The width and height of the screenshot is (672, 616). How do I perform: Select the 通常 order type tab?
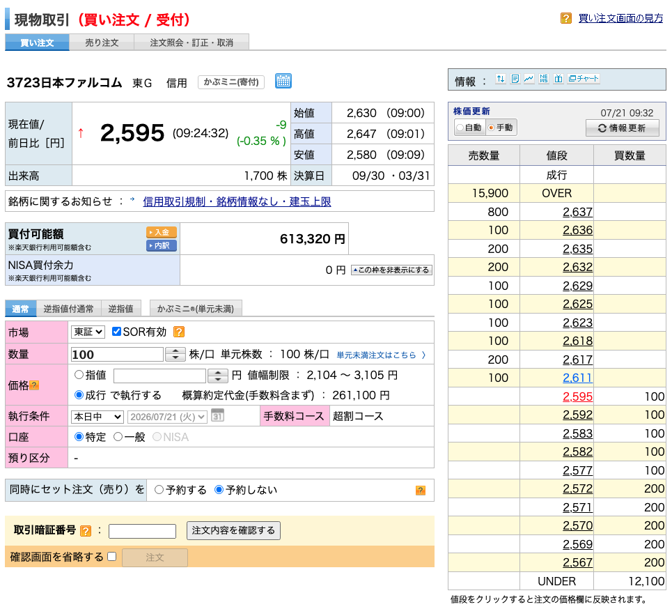[x=20, y=309]
